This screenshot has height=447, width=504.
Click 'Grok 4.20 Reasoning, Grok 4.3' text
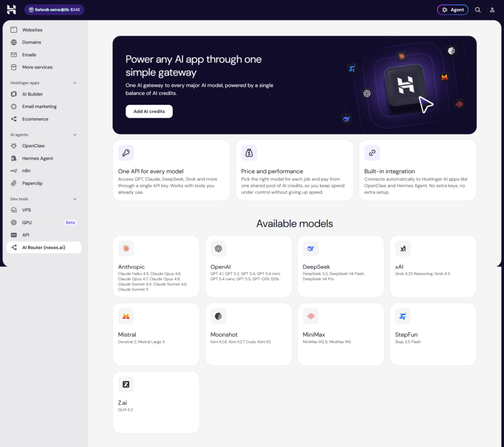point(422,274)
